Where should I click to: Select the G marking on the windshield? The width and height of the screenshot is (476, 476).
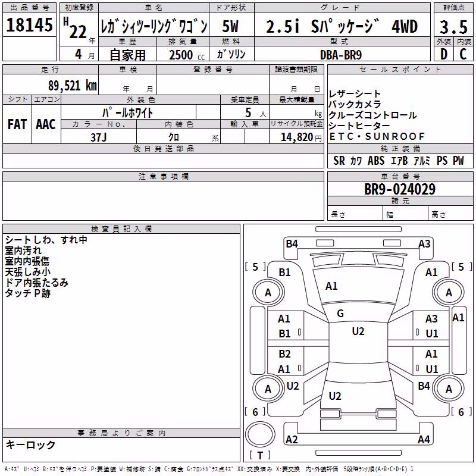coord(340,314)
